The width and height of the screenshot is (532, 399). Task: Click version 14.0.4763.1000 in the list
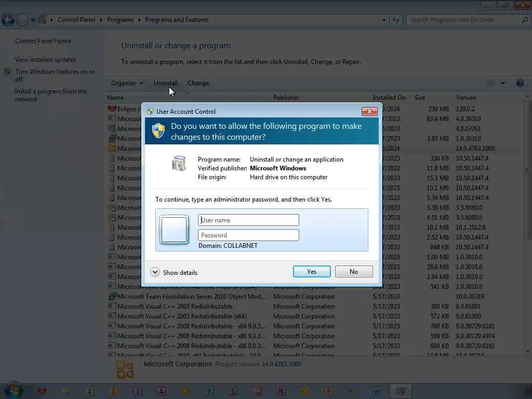[475, 148]
